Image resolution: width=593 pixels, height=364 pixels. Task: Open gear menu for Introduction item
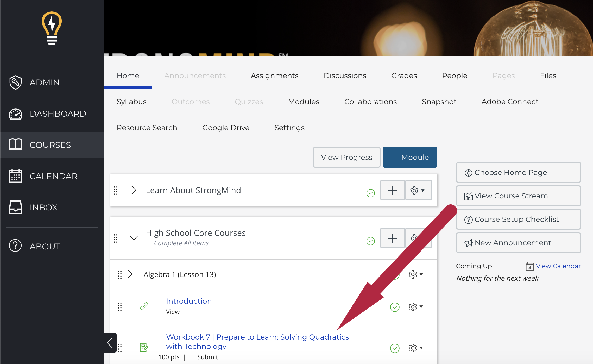click(x=416, y=307)
